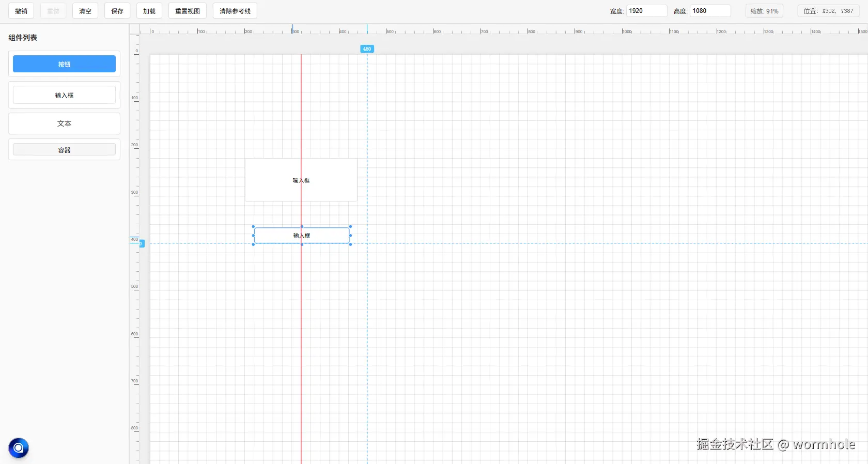The height and width of the screenshot is (464, 868).
Task: Click top-left resize handle of selected input
Action: click(253, 226)
